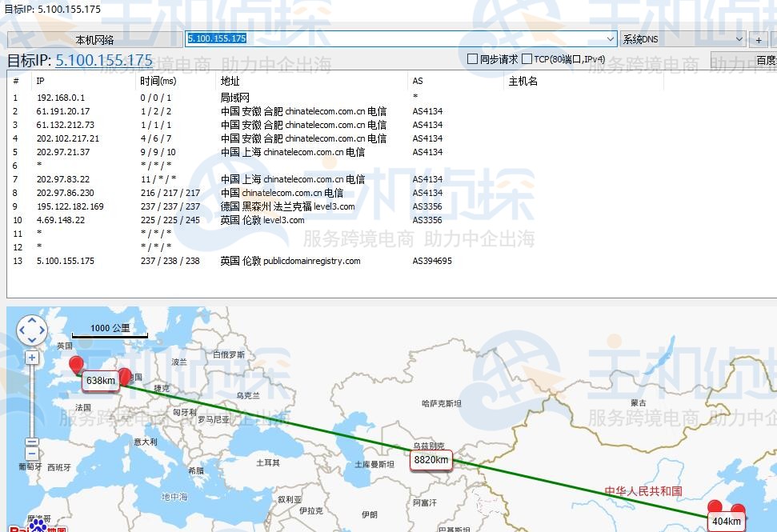Pan the map up with the top arrow
The width and height of the screenshot is (777, 532).
coord(32,322)
